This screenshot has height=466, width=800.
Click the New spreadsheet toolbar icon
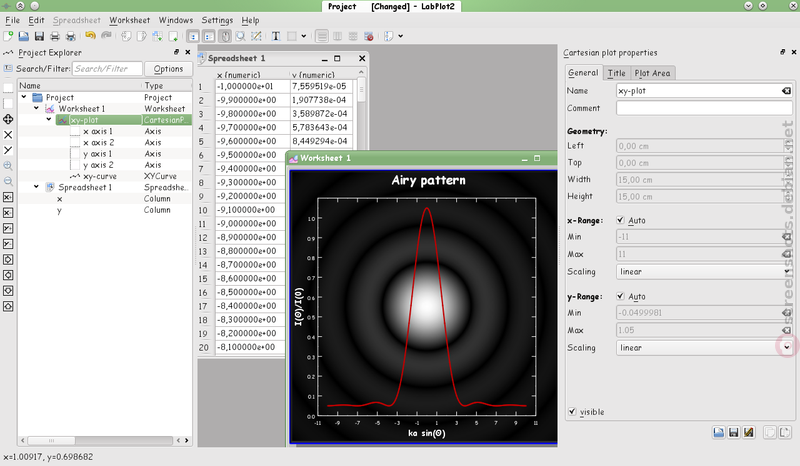pyautogui.click(x=158, y=36)
